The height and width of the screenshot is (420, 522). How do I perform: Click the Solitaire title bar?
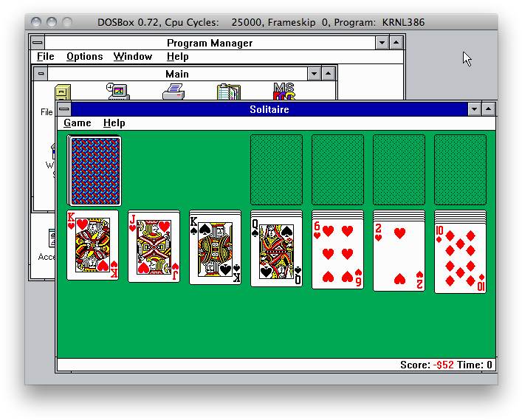[x=269, y=109]
